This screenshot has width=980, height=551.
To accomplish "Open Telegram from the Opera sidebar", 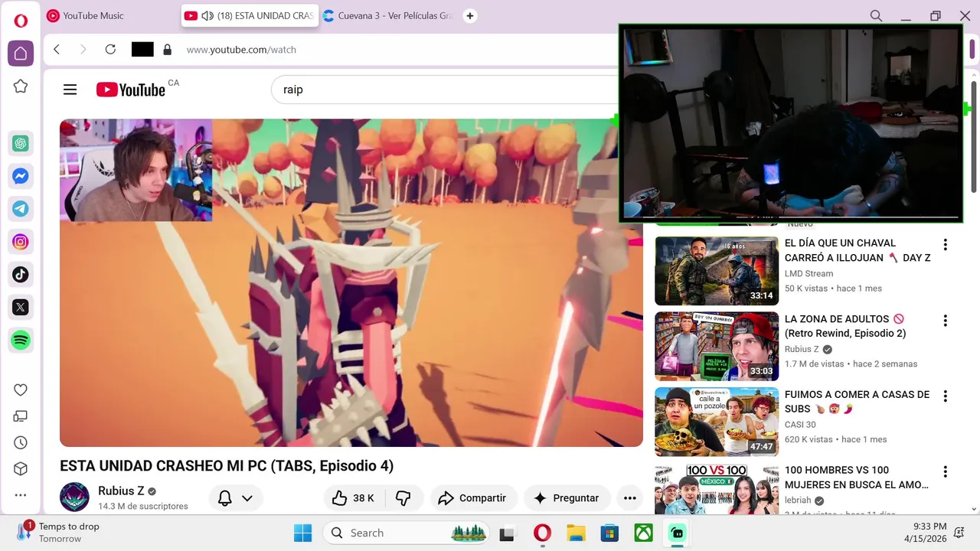I will click(21, 208).
